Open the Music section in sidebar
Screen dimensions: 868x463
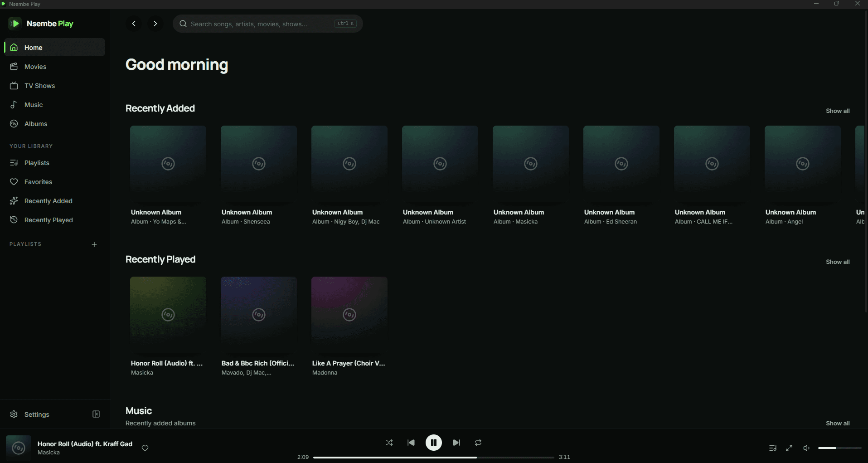pos(55,105)
